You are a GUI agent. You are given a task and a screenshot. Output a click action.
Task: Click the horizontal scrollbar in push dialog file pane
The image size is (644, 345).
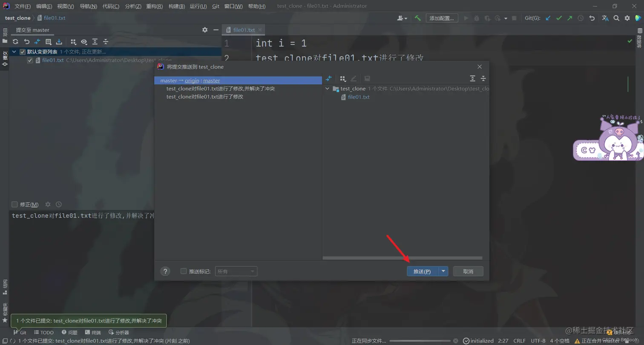[402, 258]
